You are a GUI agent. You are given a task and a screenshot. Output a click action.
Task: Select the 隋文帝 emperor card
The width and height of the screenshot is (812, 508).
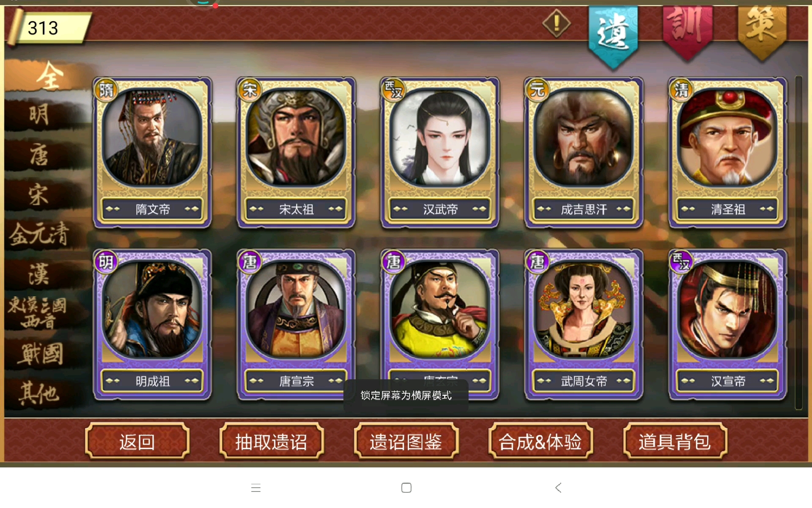[x=152, y=152]
